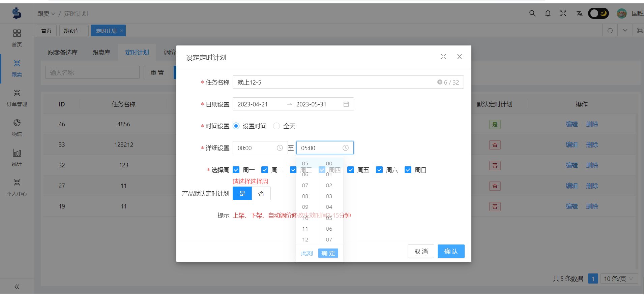Switch to the 跟卖库 page tab
The width and height of the screenshot is (644, 295).
coord(74,31)
